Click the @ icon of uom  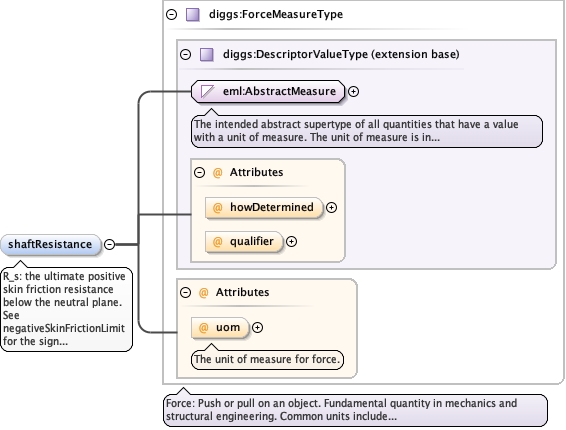[x=204, y=327]
